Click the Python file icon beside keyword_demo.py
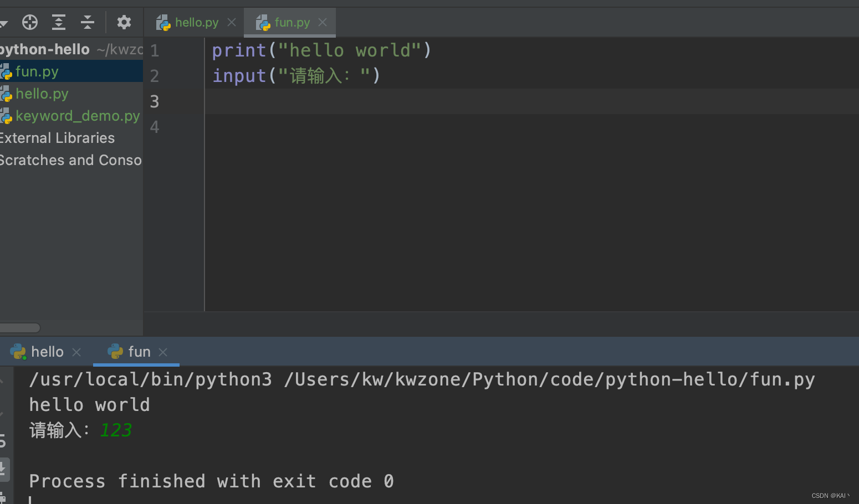This screenshot has height=504, width=859. click(6, 116)
